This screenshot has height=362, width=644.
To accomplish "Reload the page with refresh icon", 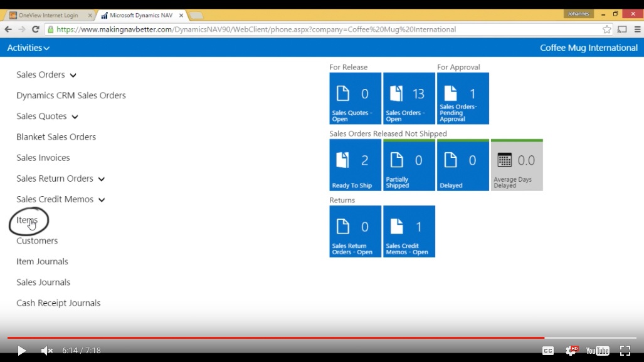I will coord(36,29).
